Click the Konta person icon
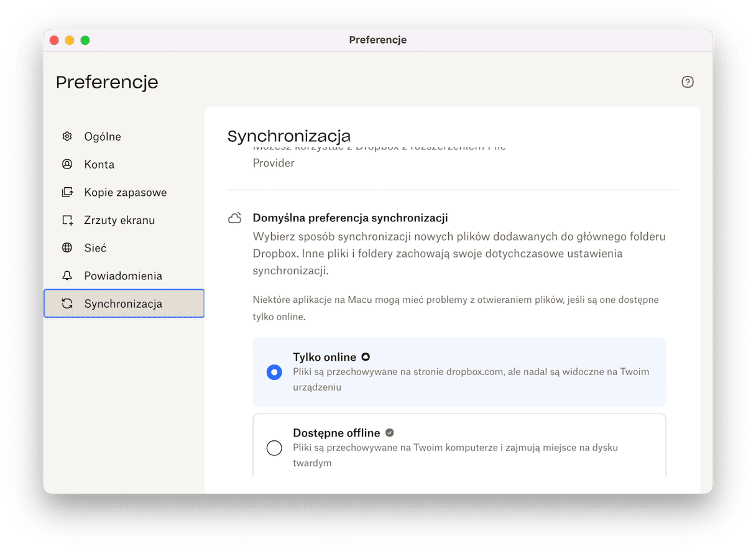 pos(67,165)
